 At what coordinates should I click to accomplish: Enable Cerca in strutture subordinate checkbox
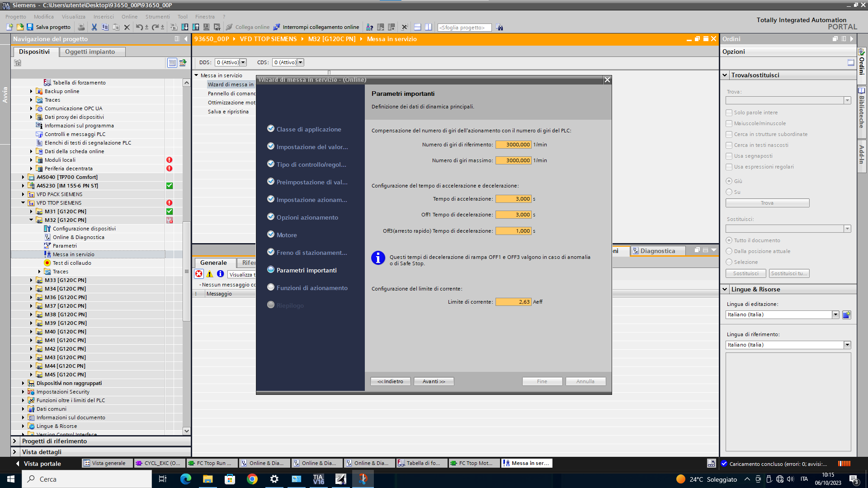pyautogui.click(x=729, y=134)
